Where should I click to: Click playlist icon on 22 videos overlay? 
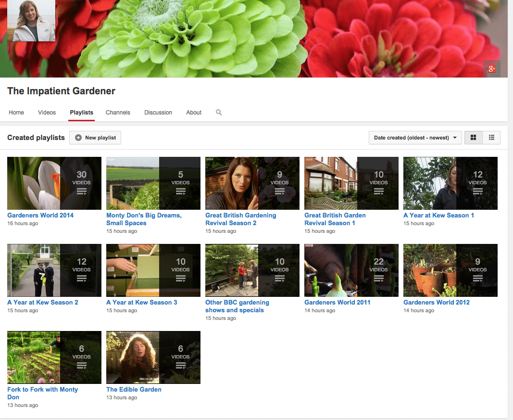pyautogui.click(x=378, y=279)
